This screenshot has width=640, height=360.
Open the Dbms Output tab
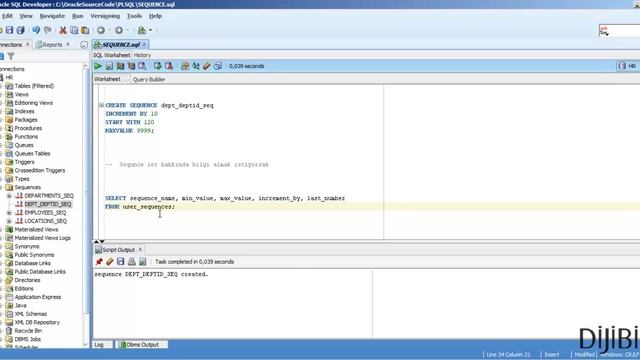142,344
